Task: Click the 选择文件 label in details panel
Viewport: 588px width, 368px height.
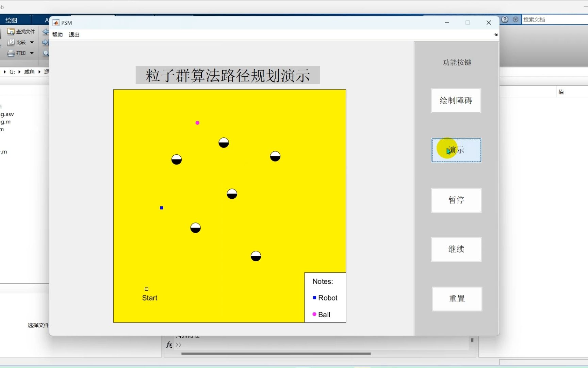Action: (x=38, y=325)
